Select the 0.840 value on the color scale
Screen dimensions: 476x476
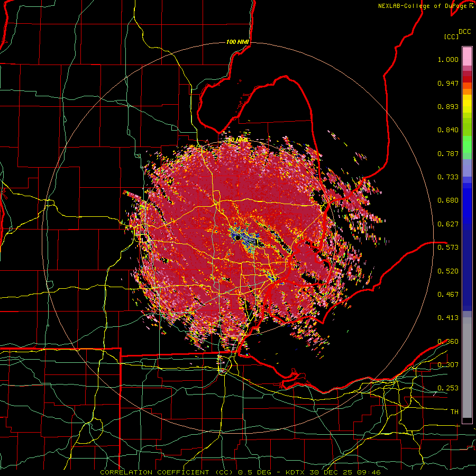point(448,130)
